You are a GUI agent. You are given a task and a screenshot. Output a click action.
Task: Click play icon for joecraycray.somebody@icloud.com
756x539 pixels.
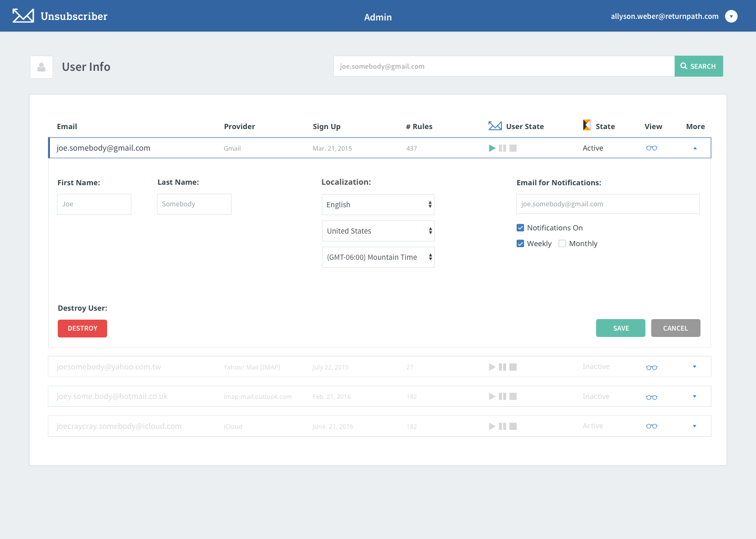492,426
